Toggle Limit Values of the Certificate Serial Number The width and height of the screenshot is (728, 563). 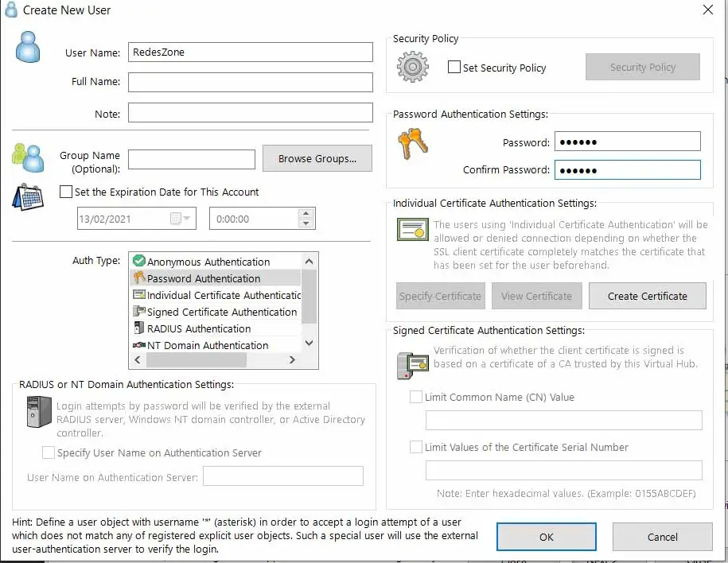pyautogui.click(x=415, y=447)
